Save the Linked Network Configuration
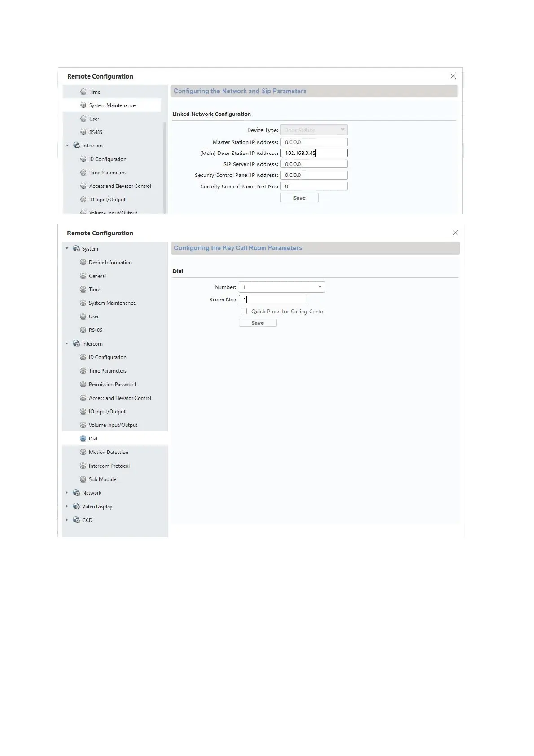The image size is (534, 756). [299, 198]
